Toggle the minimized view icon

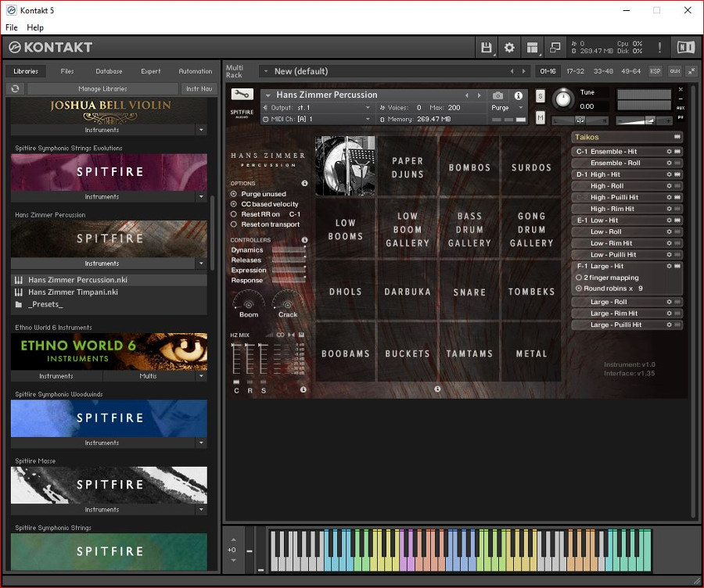(x=555, y=47)
